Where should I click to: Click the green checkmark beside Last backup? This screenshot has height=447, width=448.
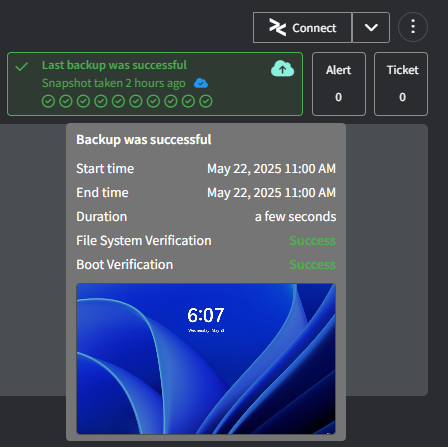[22, 66]
